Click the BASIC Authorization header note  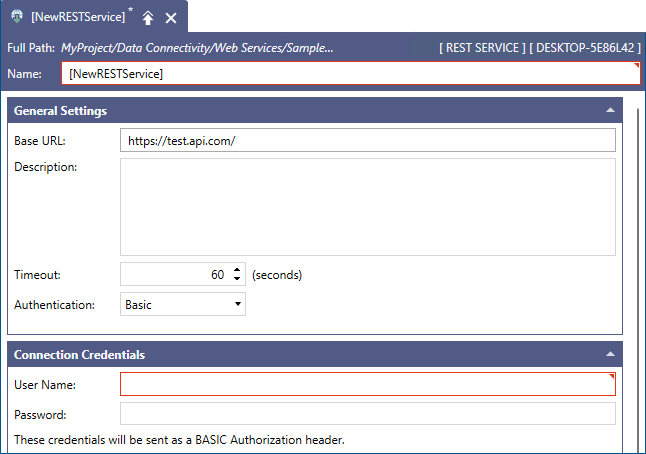click(x=179, y=440)
